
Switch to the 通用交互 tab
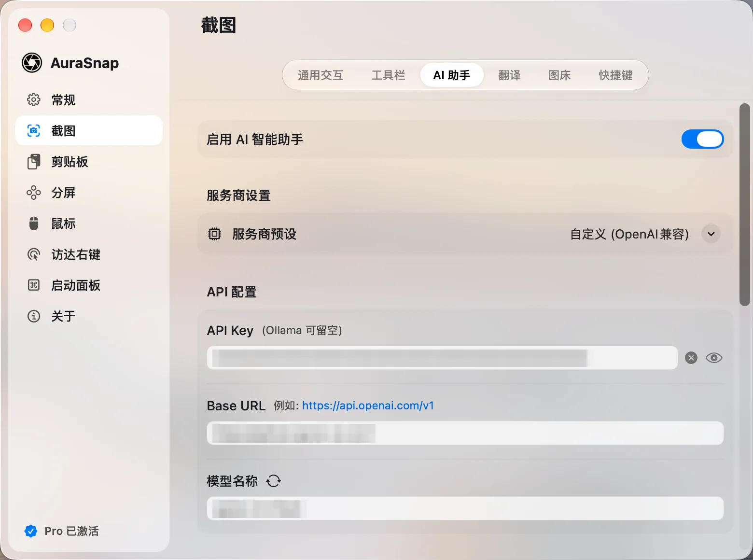tap(321, 75)
